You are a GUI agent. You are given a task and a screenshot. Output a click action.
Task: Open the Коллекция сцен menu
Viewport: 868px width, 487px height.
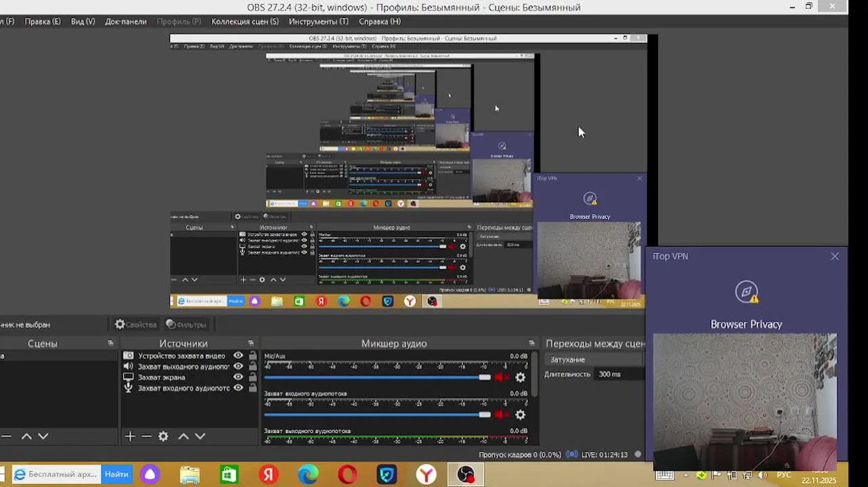click(245, 22)
